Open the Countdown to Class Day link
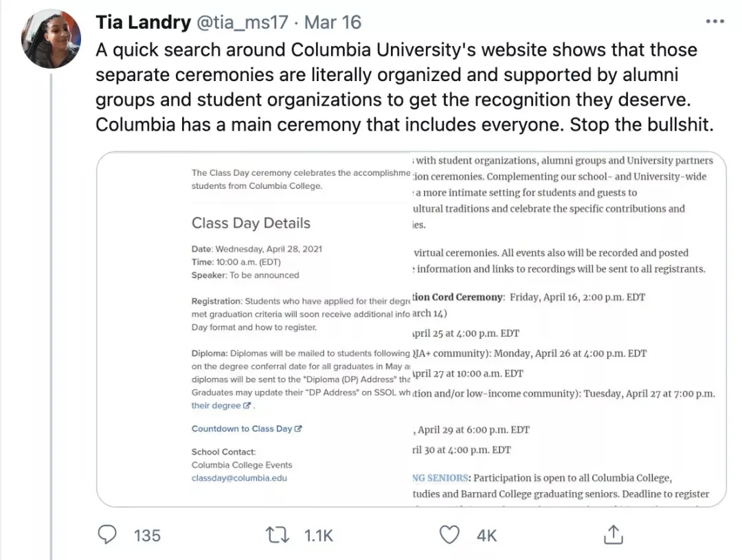Viewport: 742px width, 560px height. coord(242,429)
